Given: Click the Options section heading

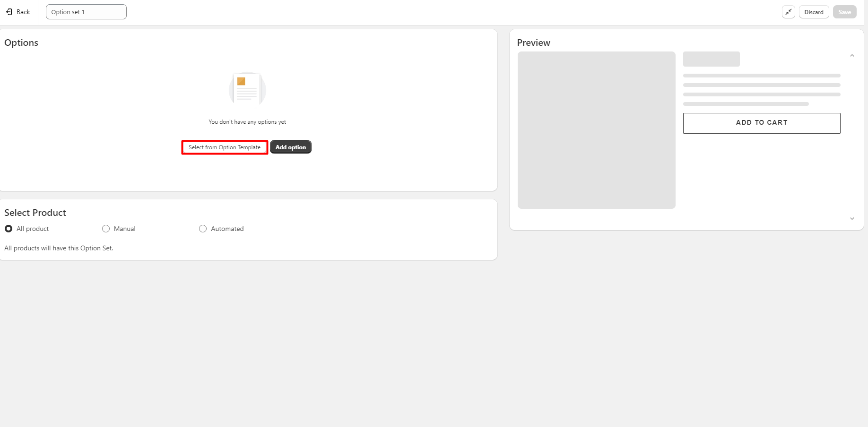Looking at the screenshot, I should [x=21, y=43].
